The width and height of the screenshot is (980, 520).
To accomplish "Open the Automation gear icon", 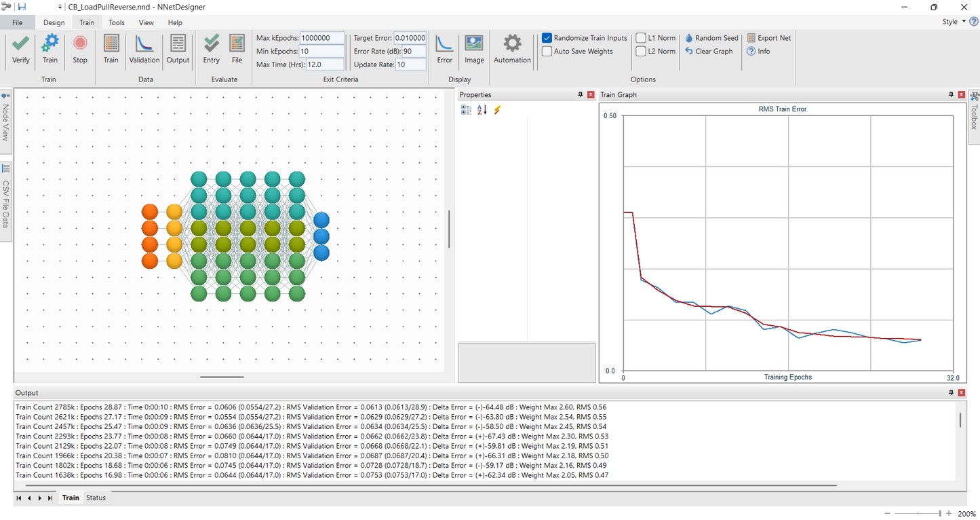I will [x=512, y=44].
